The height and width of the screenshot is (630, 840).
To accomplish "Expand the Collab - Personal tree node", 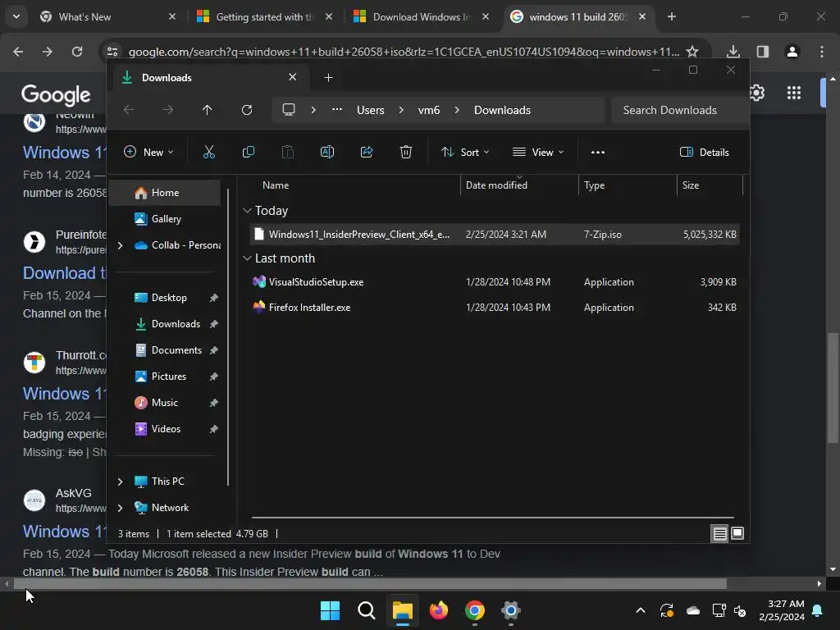I will click(x=120, y=245).
